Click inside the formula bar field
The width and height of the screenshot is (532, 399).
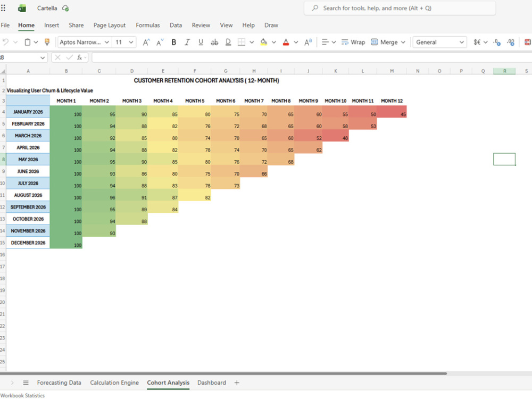pos(311,57)
